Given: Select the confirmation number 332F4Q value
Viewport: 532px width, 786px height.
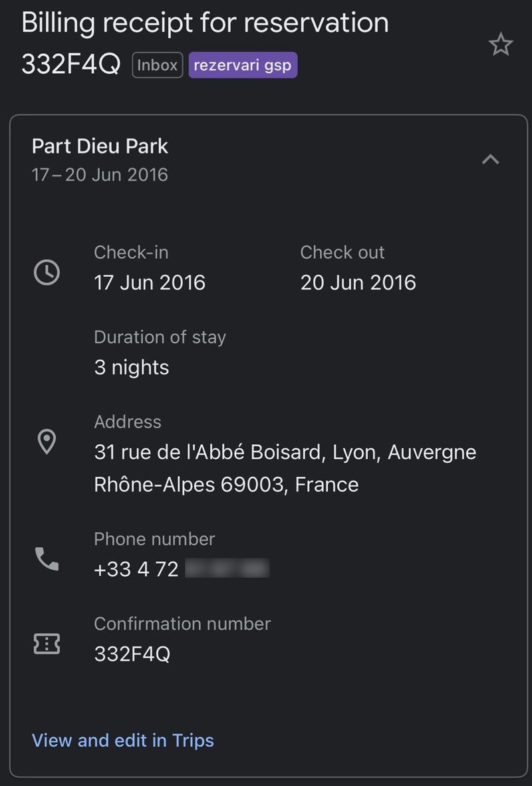Looking at the screenshot, I should coord(132,654).
